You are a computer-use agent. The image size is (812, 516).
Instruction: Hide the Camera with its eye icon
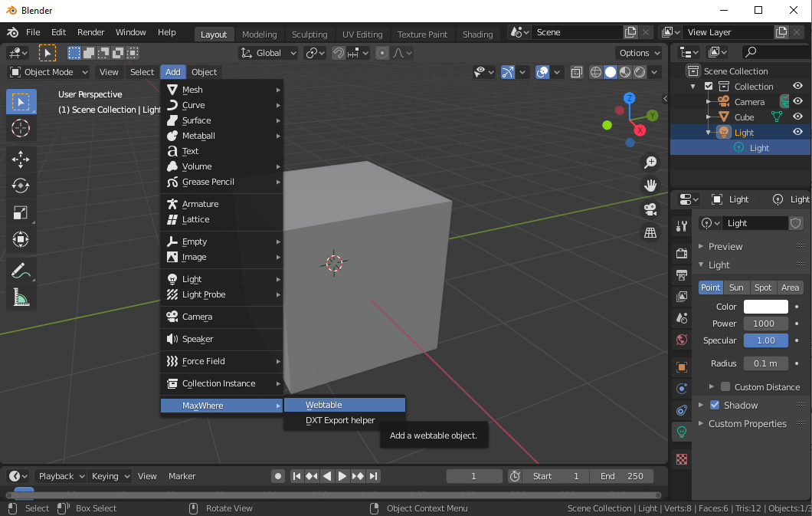tap(797, 101)
